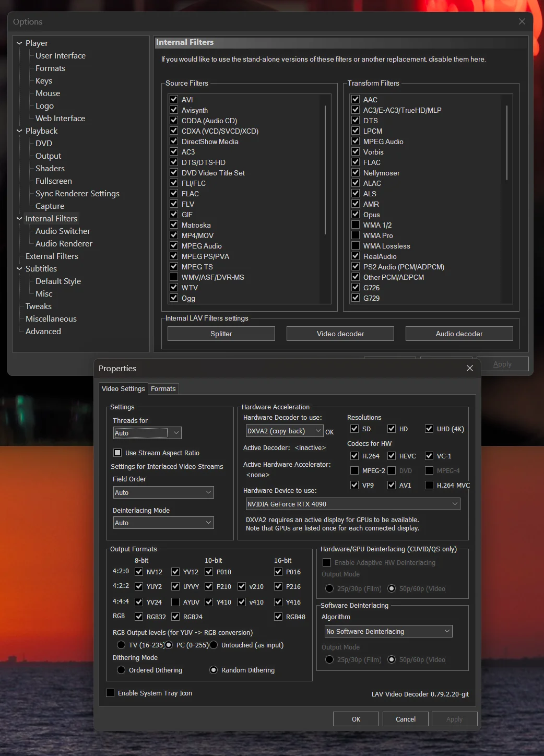This screenshot has width=544, height=756.
Task: Uncheck the Matroska source filter
Action: [174, 225]
